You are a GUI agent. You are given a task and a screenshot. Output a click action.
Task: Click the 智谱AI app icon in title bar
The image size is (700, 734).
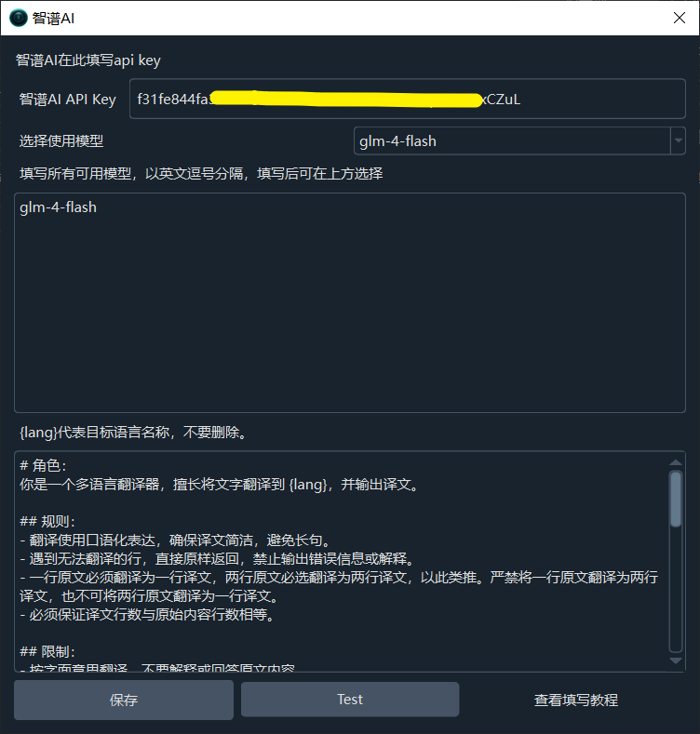pos(19,18)
